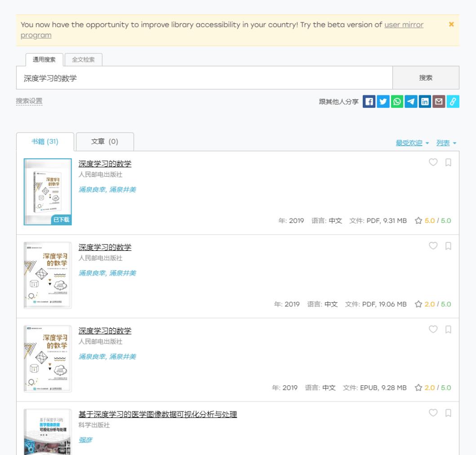The image size is (476, 455).
Task: Open the 深度学习的数学 title of 19.06 MB PDF
Action: tap(105, 247)
